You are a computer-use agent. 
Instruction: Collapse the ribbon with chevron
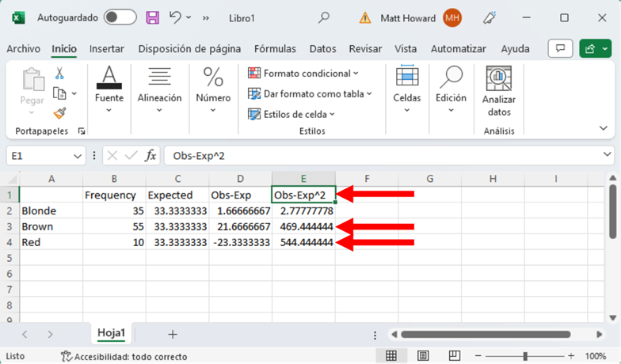tap(604, 128)
